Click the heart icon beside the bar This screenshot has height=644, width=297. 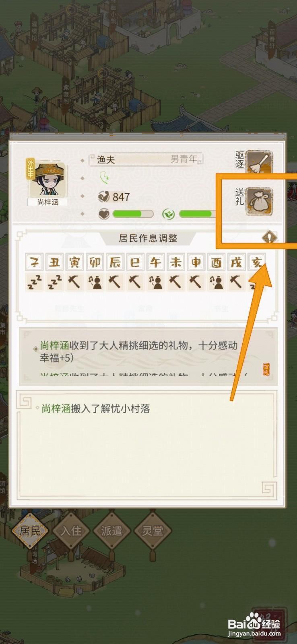pos(104,214)
